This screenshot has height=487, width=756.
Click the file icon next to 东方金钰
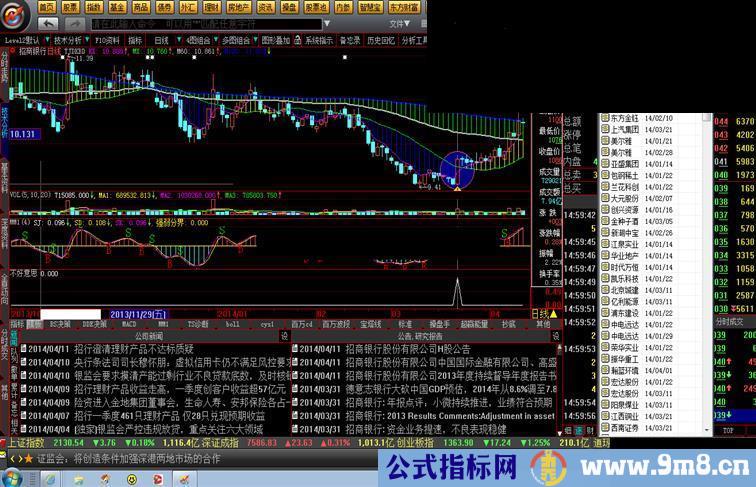pos(603,118)
